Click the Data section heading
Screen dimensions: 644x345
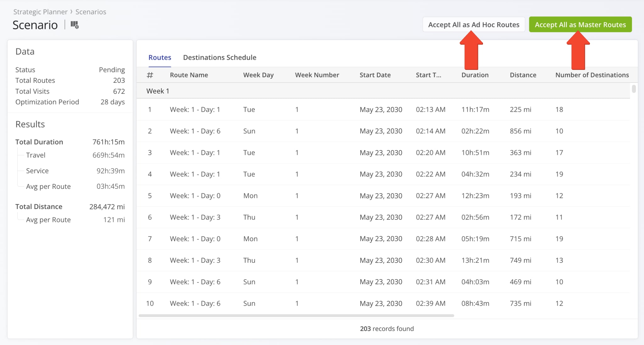(x=25, y=52)
